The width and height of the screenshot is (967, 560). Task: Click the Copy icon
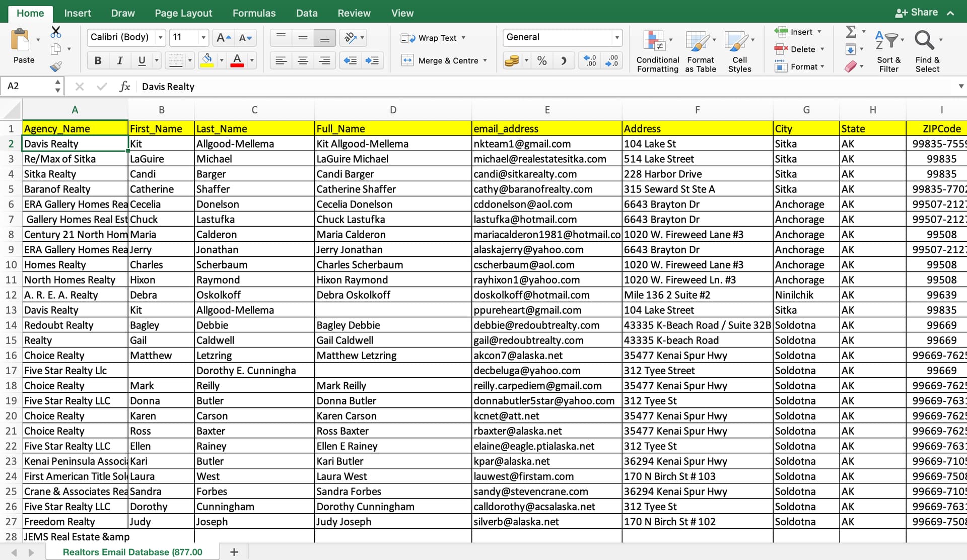point(56,49)
